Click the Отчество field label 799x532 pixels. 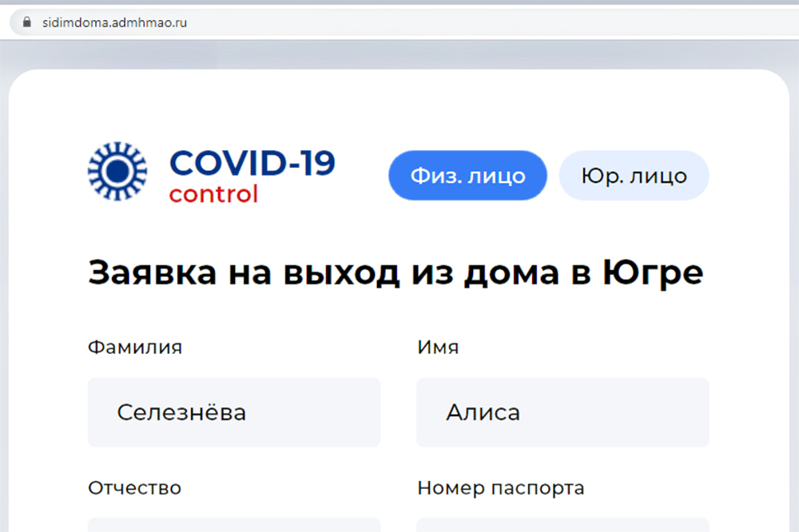[x=134, y=487]
